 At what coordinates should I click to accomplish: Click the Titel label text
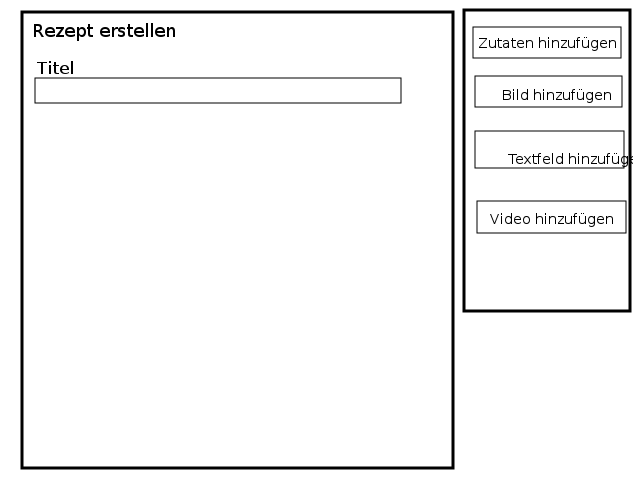click(x=56, y=68)
